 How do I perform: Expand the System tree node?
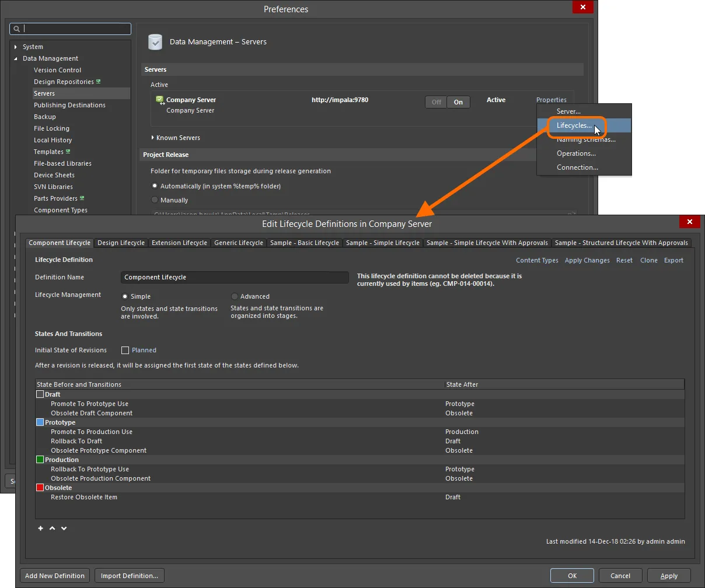pyautogui.click(x=16, y=47)
